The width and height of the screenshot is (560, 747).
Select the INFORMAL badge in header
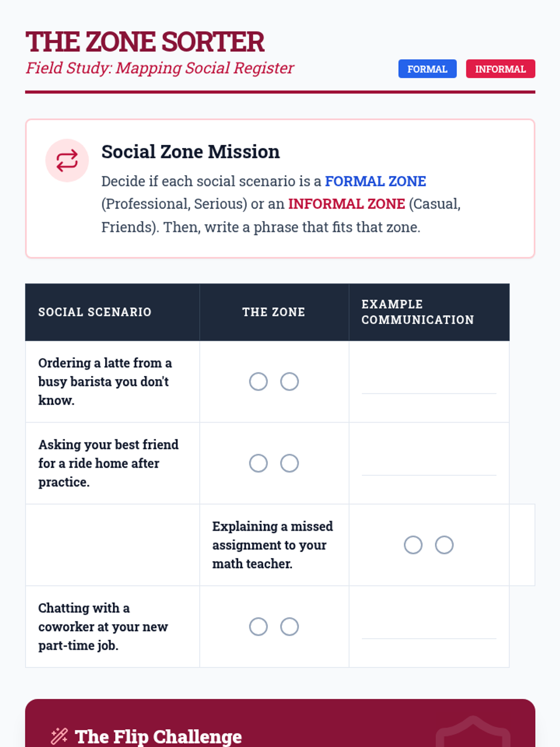[500, 69]
